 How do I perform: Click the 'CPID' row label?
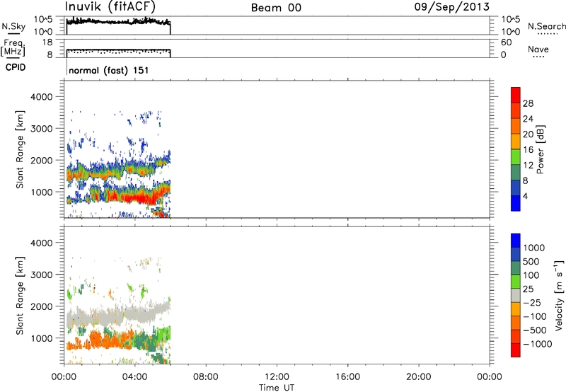[x=16, y=67]
